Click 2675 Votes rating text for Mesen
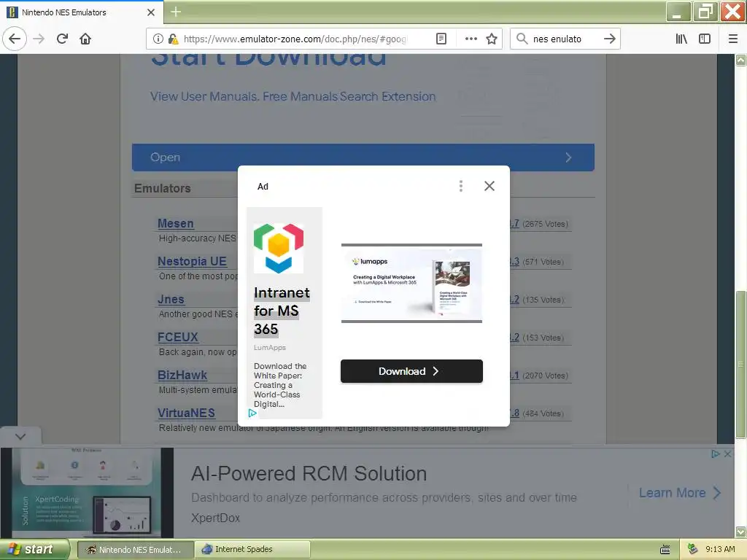The width and height of the screenshot is (747, 560). (x=545, y=224)
